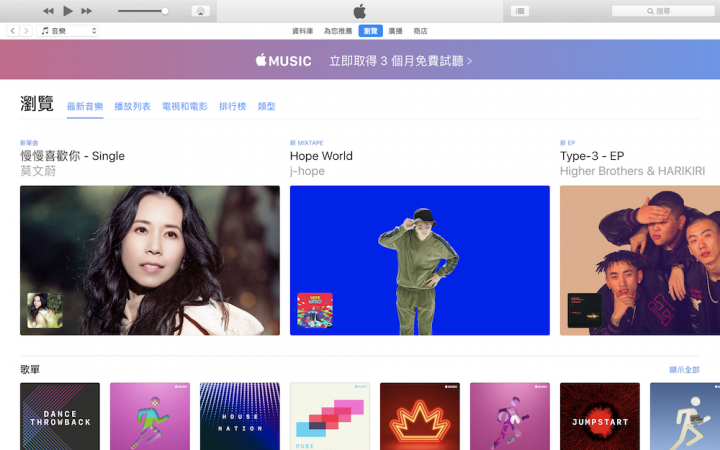Image resolution: width=720 pixels, height=450 pixels.
Task: Open the 類型 category tab
Action: [x=266, y=107]
